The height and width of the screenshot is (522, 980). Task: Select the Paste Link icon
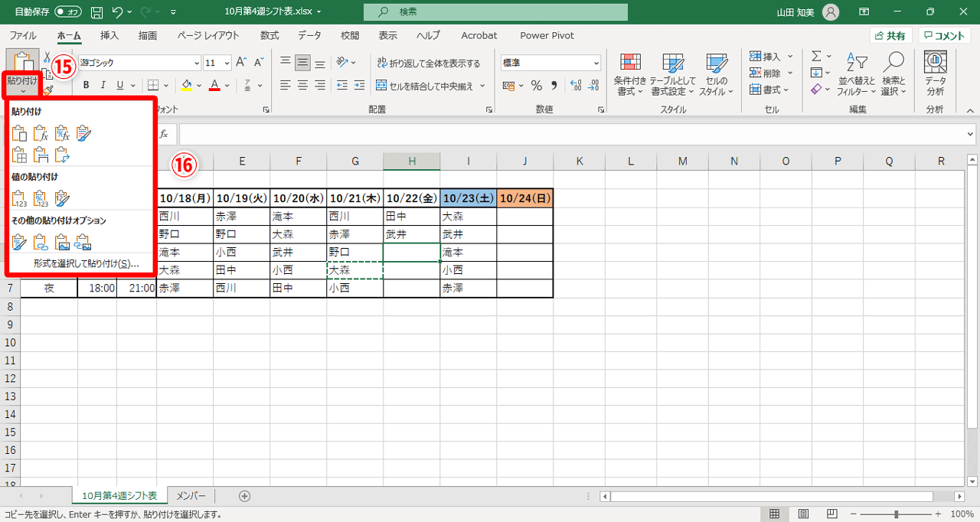41,243
